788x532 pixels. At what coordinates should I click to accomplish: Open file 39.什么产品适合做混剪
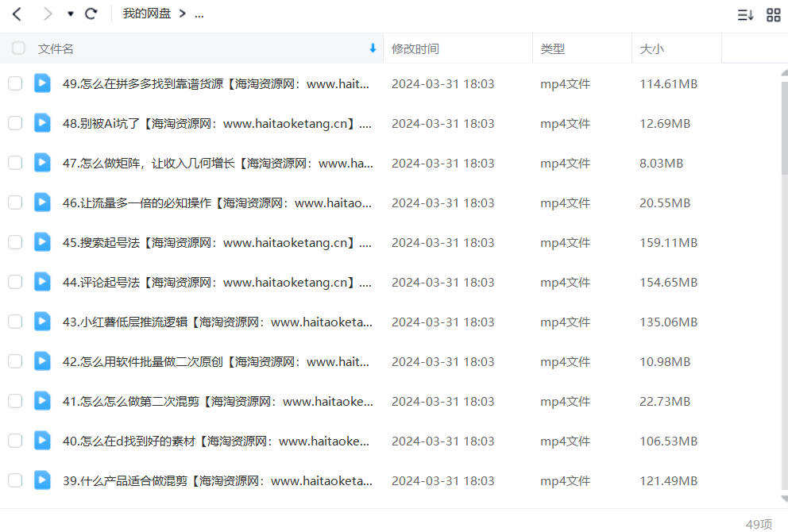[218, 480]
